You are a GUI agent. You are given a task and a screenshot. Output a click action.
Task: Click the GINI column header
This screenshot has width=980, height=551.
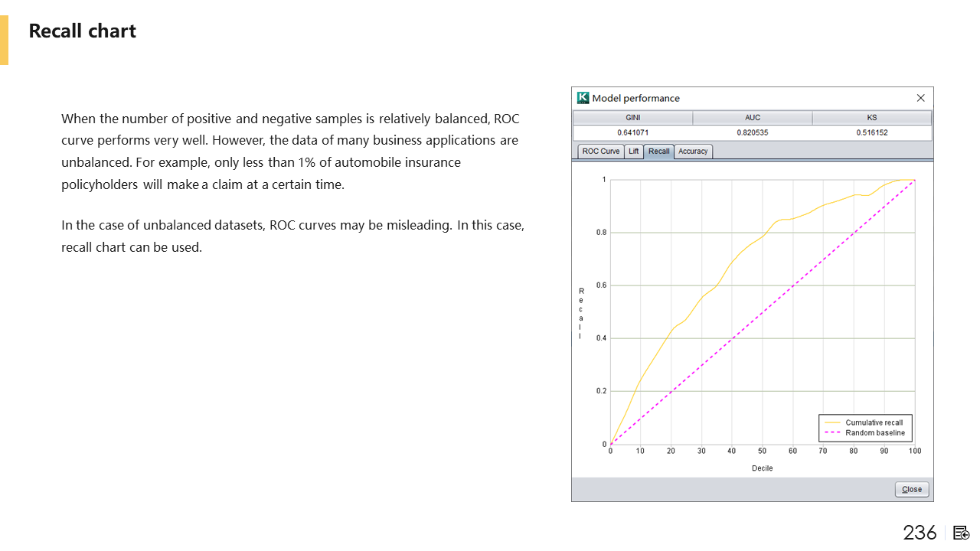pyautogui.click(x=633, y=118)
